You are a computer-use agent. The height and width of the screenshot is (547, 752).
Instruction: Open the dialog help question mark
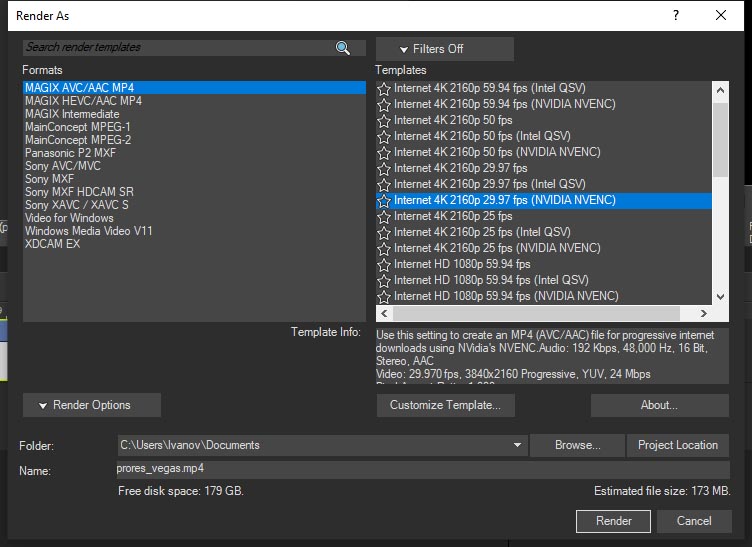tap(676, 16)
